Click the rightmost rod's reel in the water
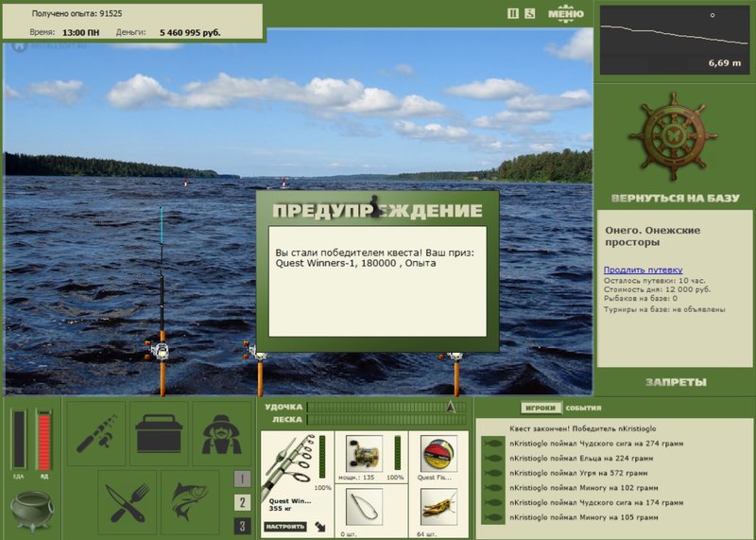The width and height of the screenshot is (756, 540). [x=452, y=357]
